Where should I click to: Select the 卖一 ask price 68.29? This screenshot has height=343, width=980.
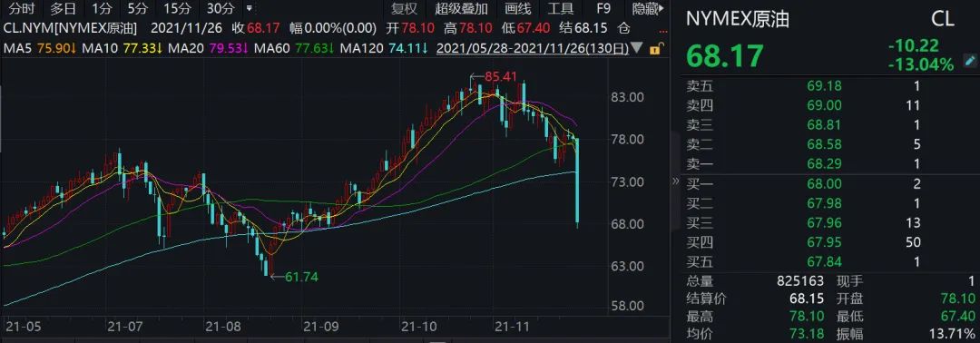click(x=824, y=163)
